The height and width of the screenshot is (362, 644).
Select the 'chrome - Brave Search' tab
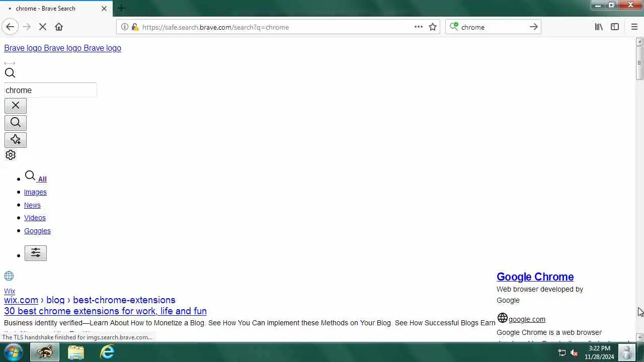tap(56, 9)
